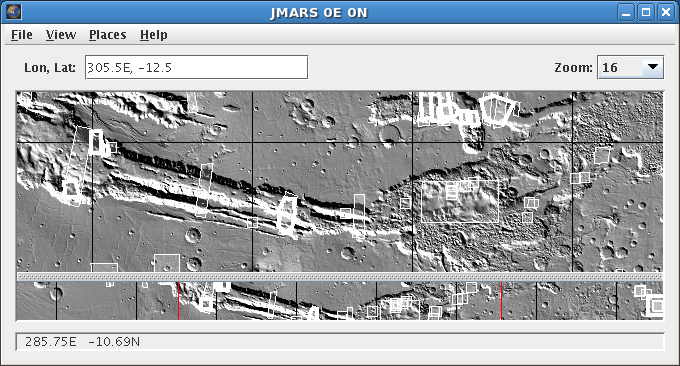Image resolution: width=680 pixels, height=366 pixels.
Task: Open the Places menu
Action: tap(108, 35)
